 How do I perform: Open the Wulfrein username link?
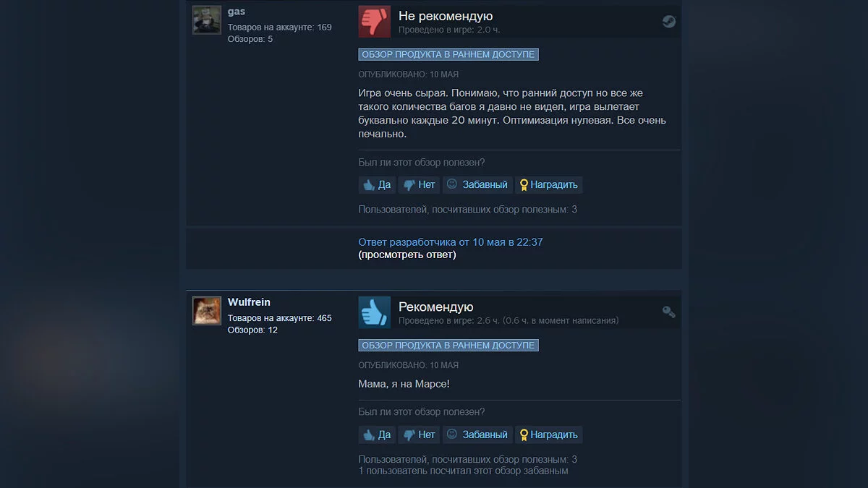point(249,302)
